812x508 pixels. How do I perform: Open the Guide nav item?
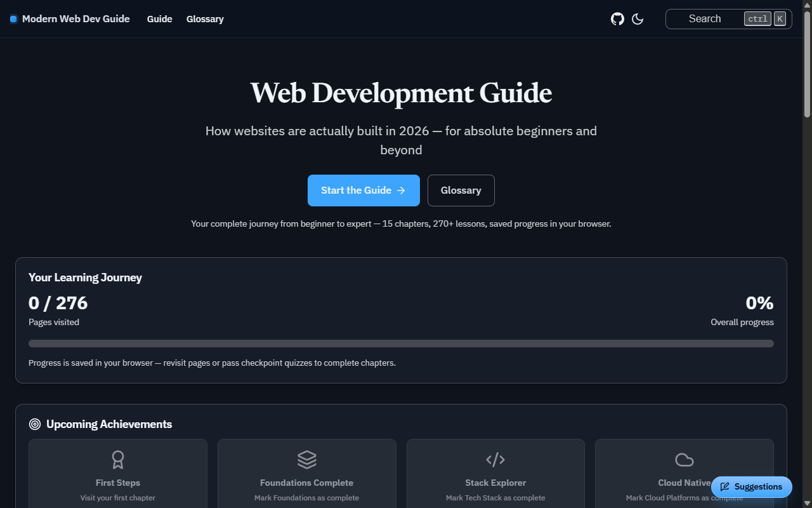pyautogui.click(x=160, y=19)
